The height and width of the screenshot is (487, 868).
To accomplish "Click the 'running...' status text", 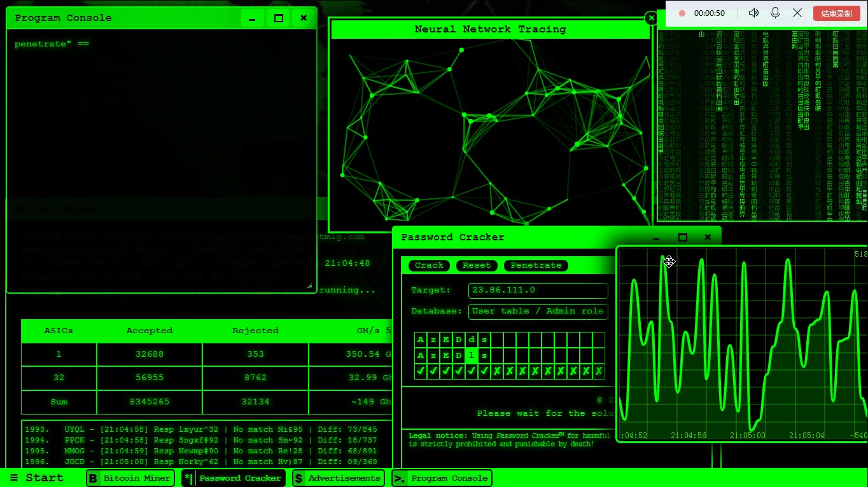I will point(347,291).
